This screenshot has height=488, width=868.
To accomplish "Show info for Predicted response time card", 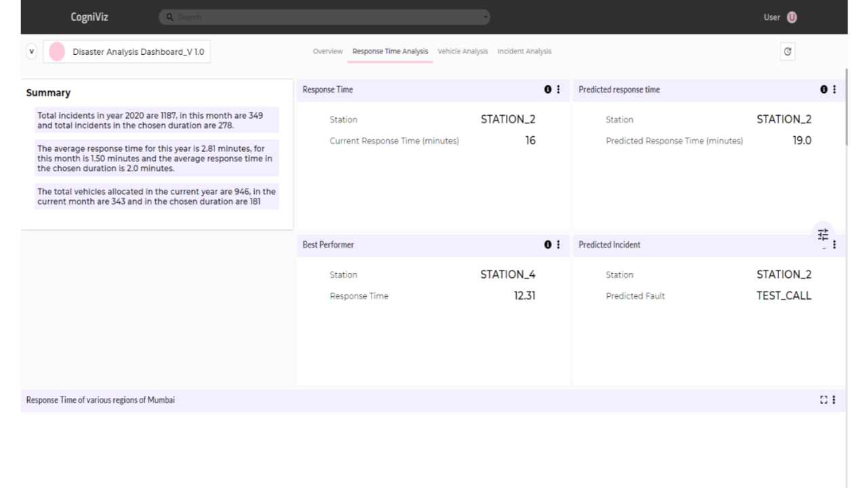I will pyautogui.click(x=824, y=89).
